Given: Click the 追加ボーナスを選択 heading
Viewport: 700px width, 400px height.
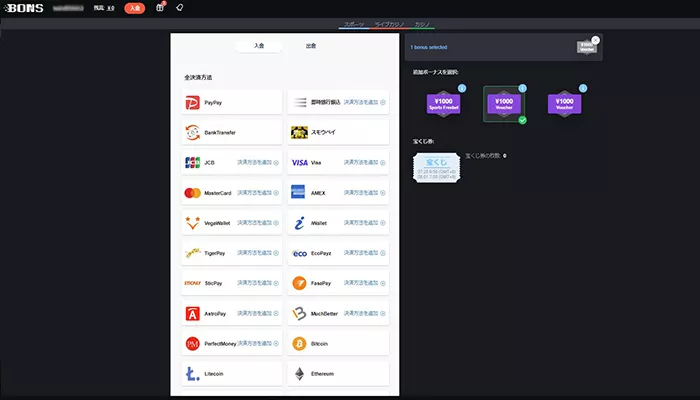Looking at the screenshot, I should click(x=435, y=72).
